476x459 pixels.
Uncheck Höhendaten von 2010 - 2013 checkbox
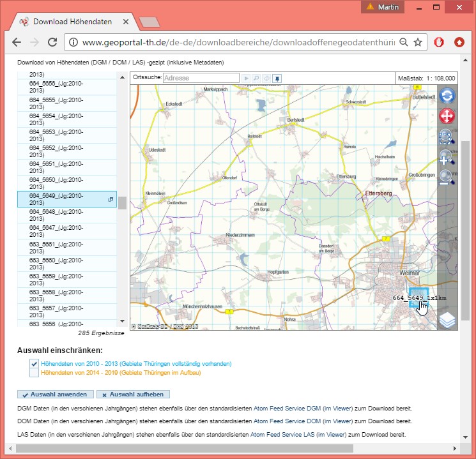pos(35,363)
